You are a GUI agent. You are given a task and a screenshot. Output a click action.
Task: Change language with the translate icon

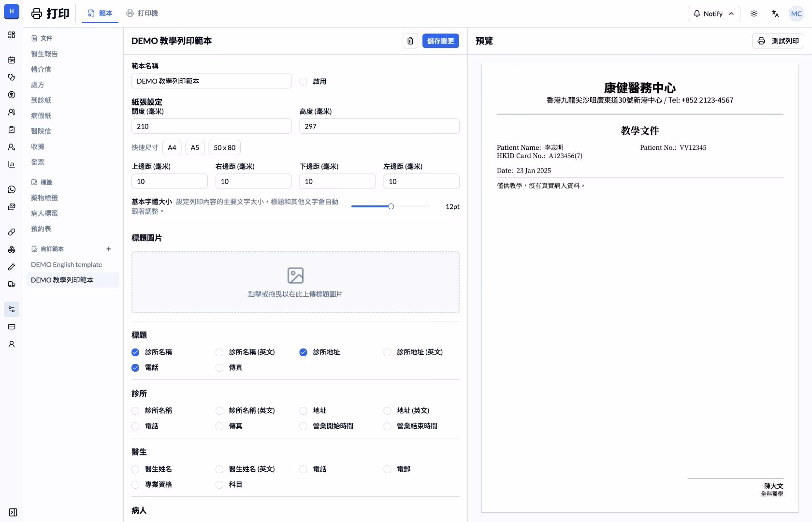click(775, 14)
